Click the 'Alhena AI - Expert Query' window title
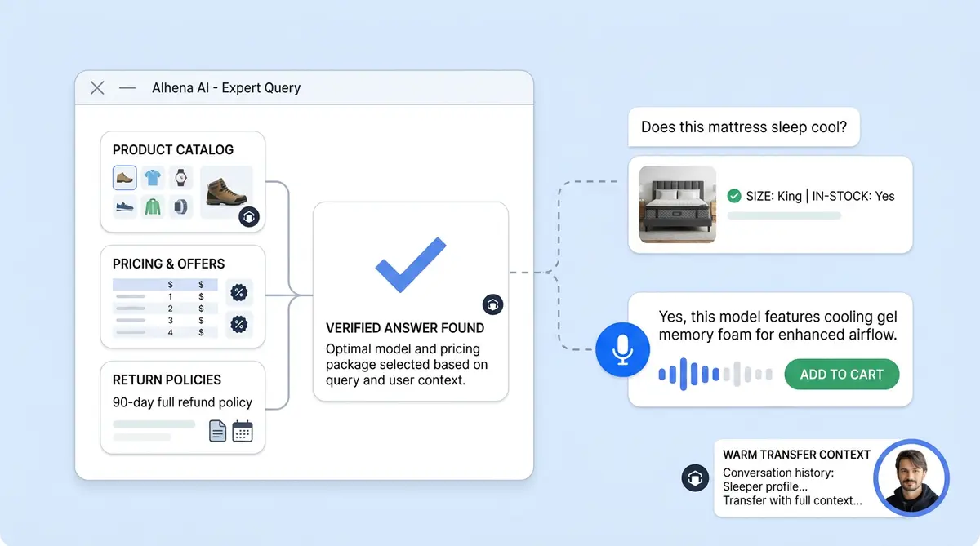 (226, 87)
